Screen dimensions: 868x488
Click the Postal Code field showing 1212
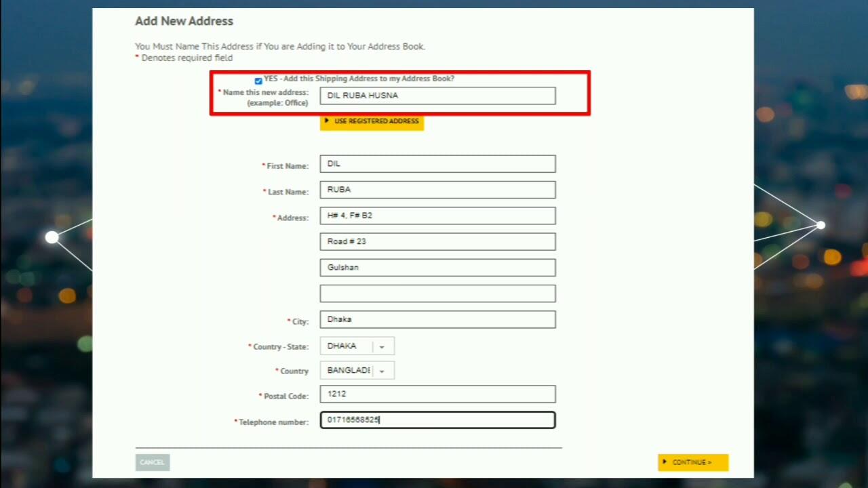tap(437, 394)
